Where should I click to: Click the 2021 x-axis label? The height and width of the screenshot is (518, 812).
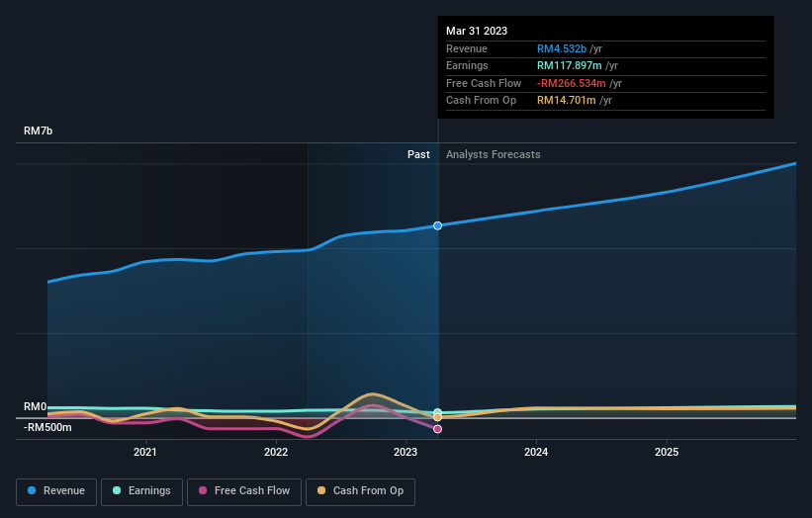pos(145,453)
